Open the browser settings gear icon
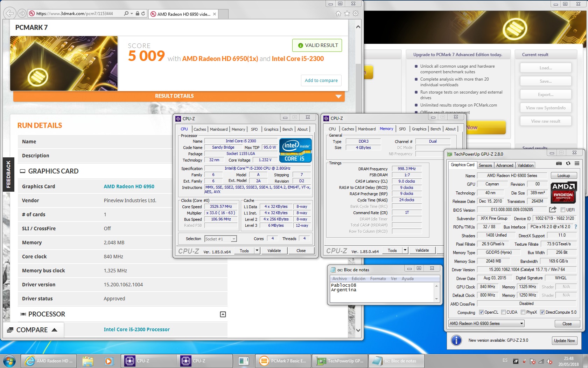This screenshot has height=368, width=588. point(356,13)
